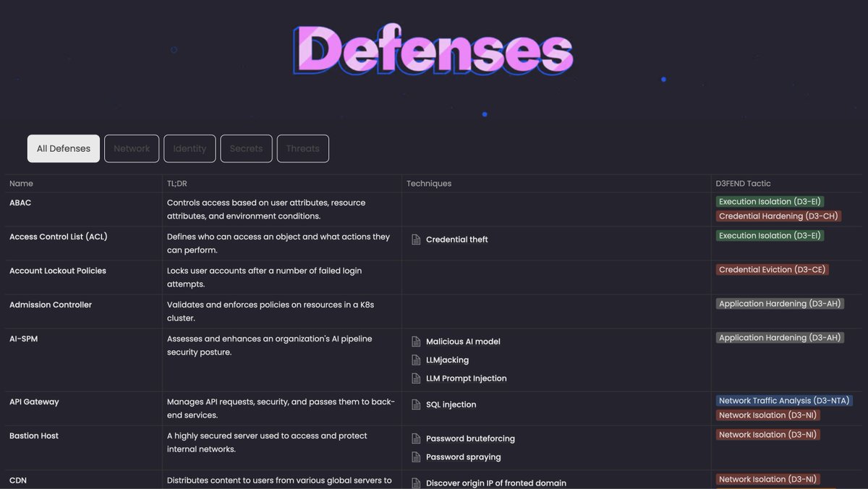This screenshot has width=868, height=489.
Task: Open the API Gateway defense entry
Action: pyautogui.click(x=34, y=401)
